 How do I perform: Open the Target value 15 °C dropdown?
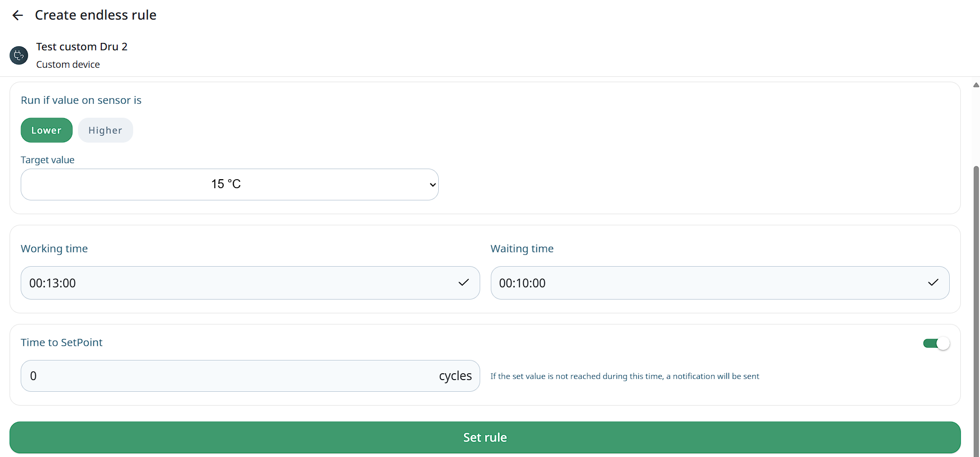click(229, 184)
